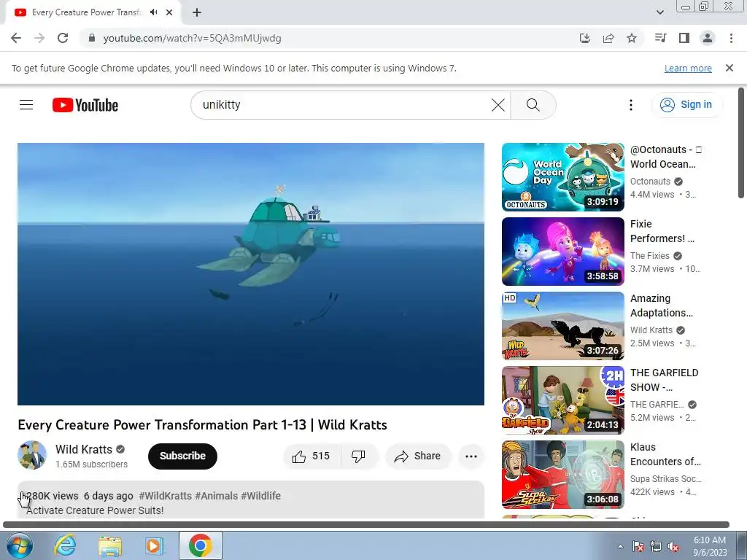
Task: Open the Wild Kratts channel avatar
Action: pos(32,455)
